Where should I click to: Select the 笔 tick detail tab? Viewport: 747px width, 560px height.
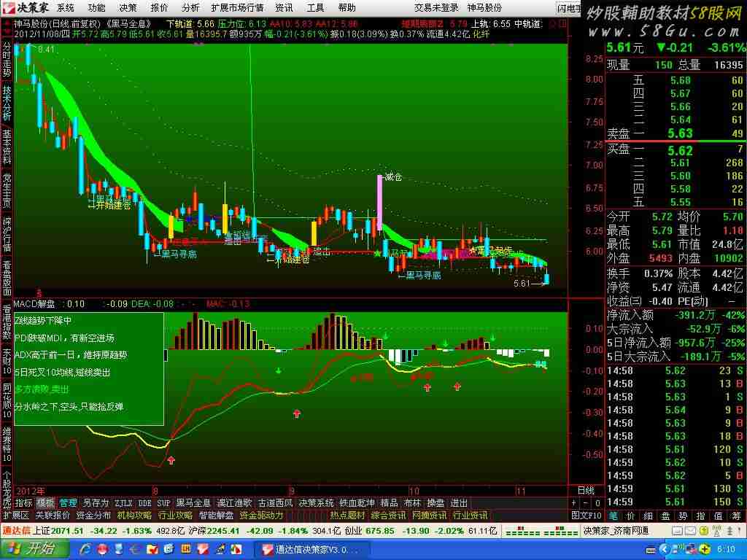(614, 516)
